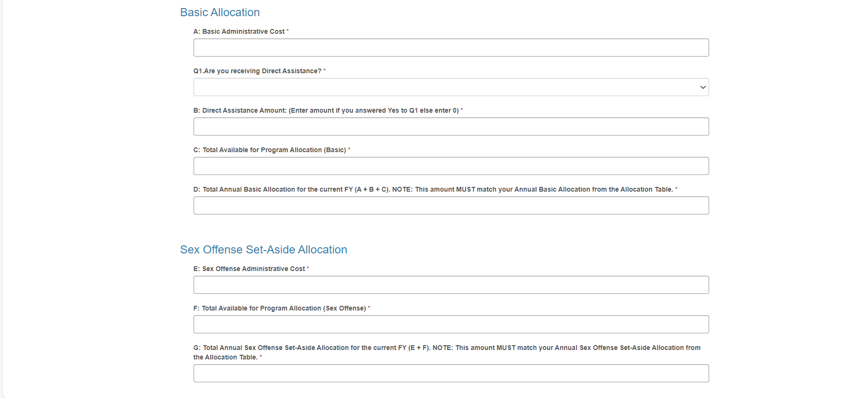868x398 pixels.
Task: Click the 'B: Direct Assistance Amount' label text
Action: [x=326, y=110]
